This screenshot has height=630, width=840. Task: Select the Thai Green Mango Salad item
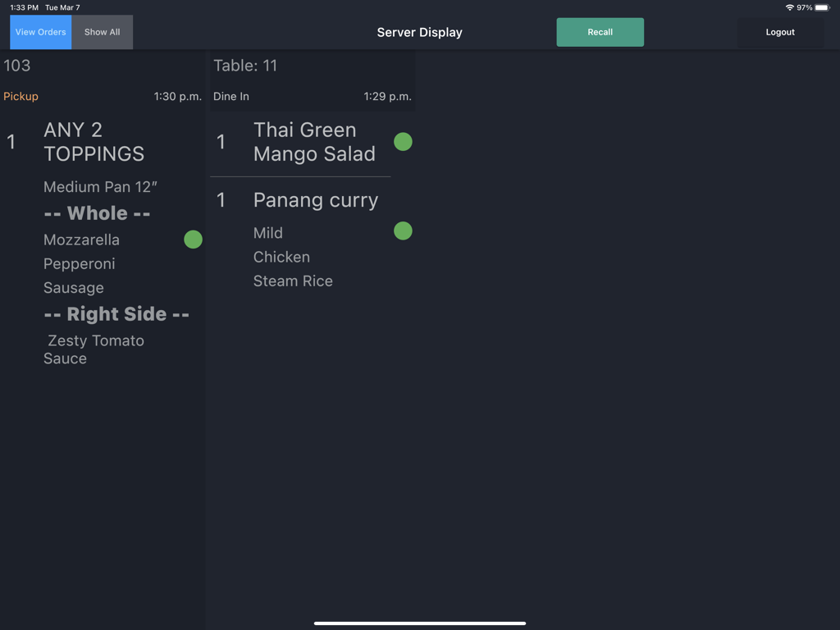point(314,142)
